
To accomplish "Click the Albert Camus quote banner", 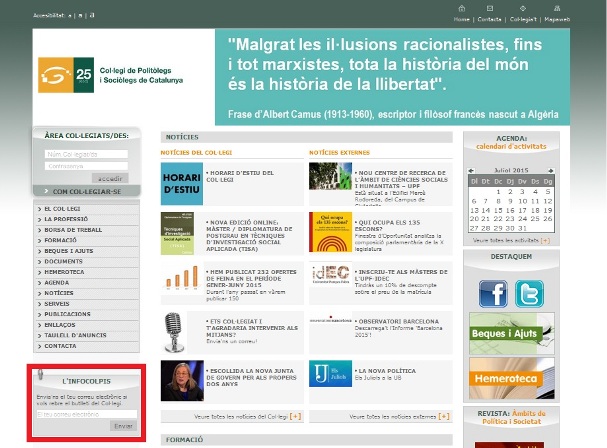I will pos(393,77).
